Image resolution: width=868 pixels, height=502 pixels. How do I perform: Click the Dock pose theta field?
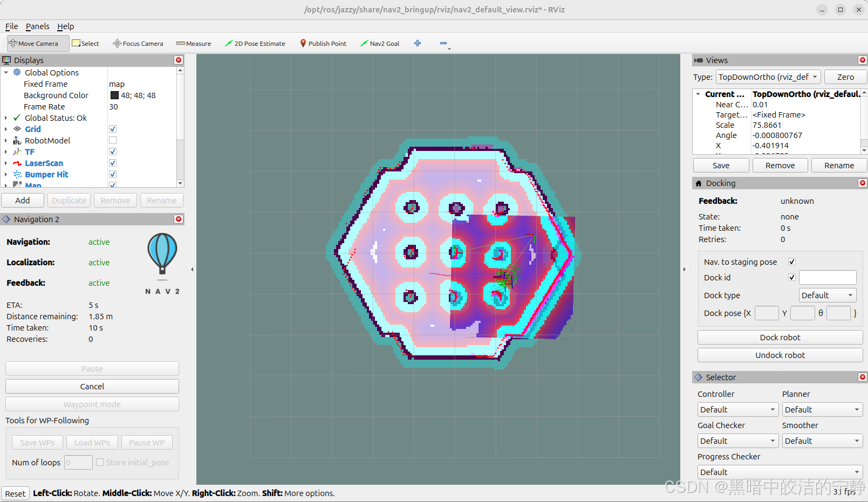838,313
